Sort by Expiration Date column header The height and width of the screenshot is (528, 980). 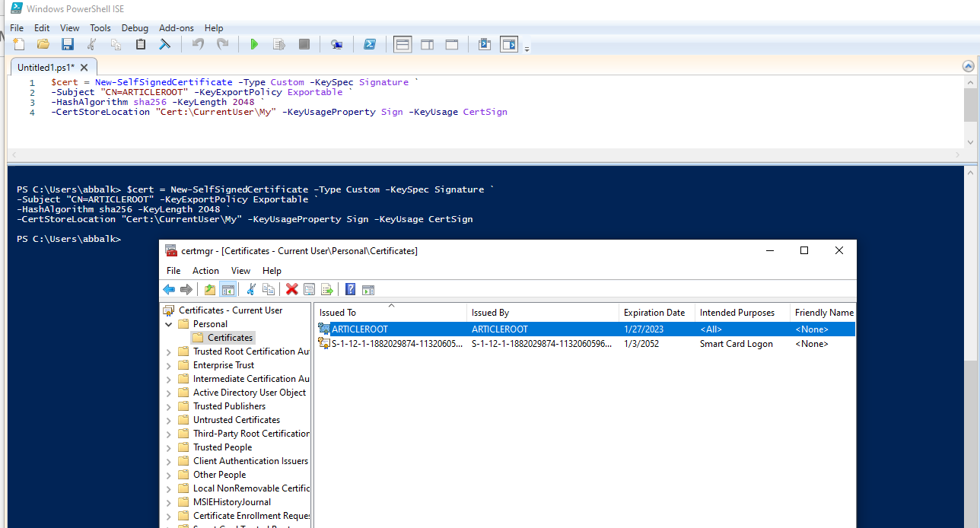(654, 313)
